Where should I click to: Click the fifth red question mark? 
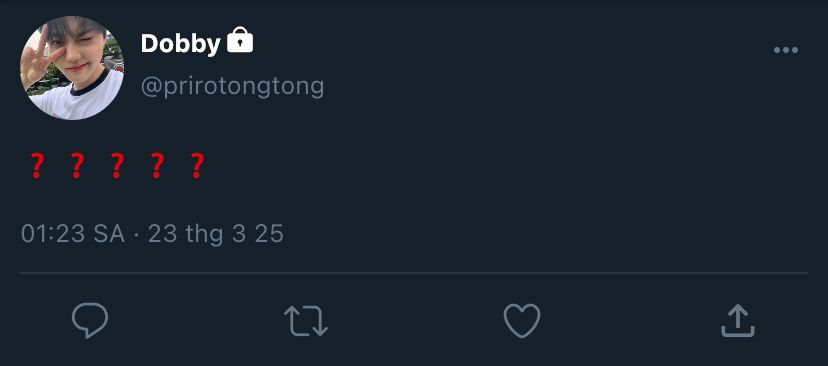[196, 165]
